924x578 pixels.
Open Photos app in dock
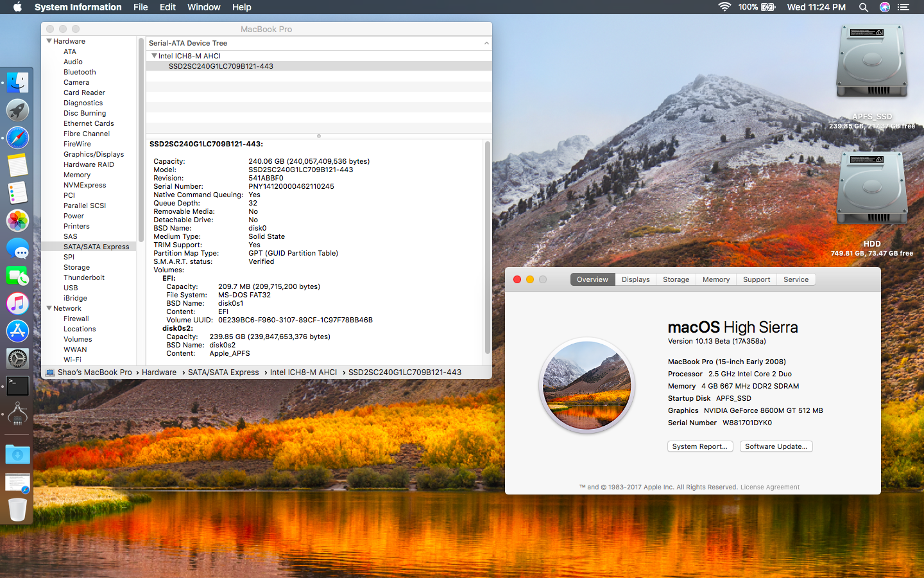(17, 220)
